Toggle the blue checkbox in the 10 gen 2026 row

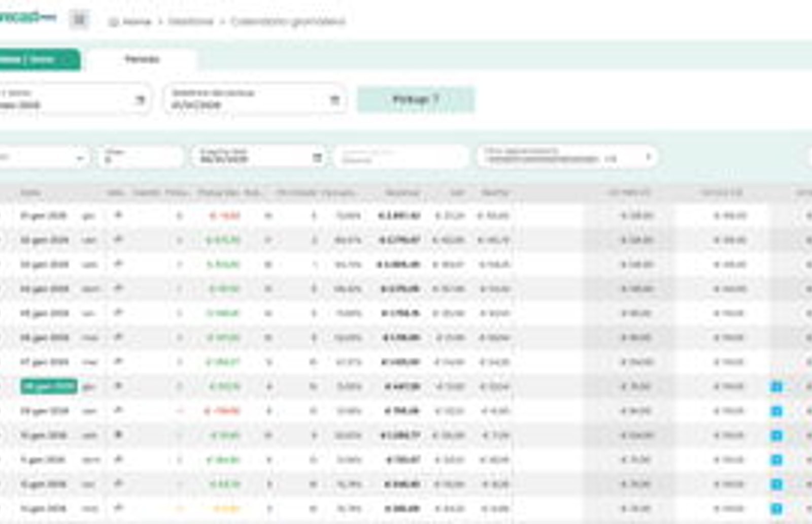(776, 436)
